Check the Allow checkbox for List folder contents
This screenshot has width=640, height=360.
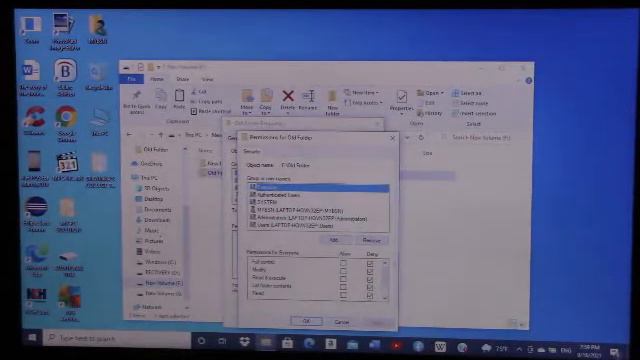click(343, 287)
